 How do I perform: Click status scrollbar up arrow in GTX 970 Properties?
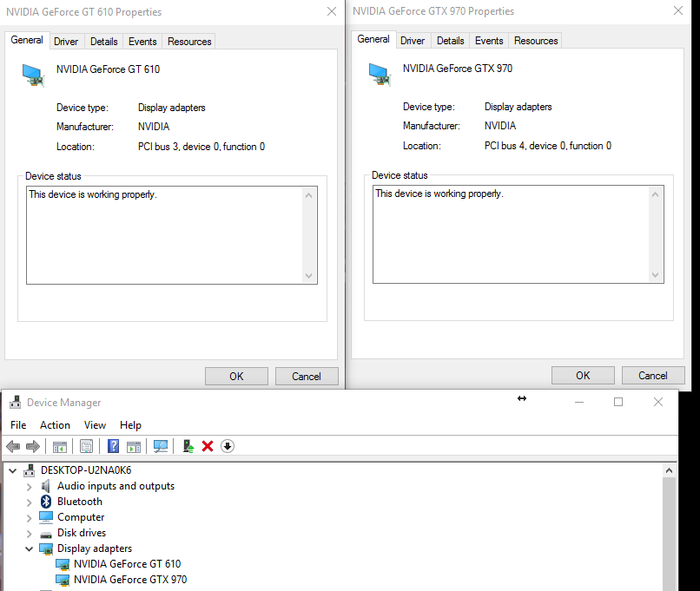click(655, 194)
